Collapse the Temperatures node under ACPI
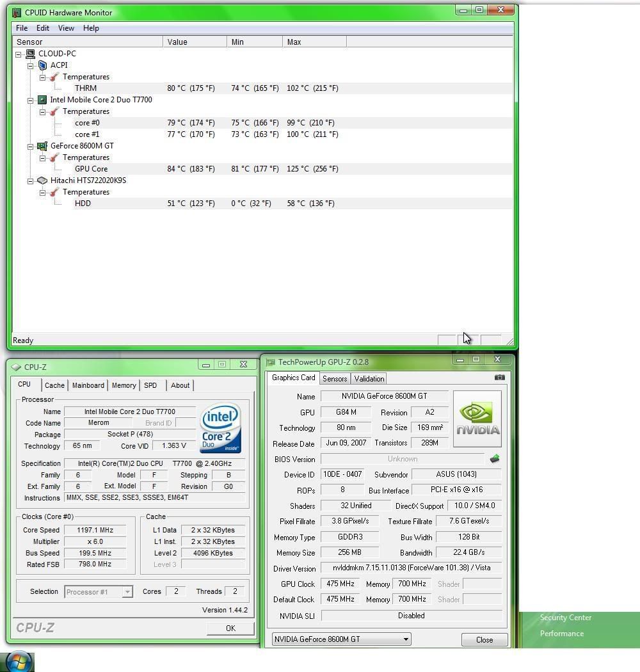The image size is (640, 672). click(x=42, y=77)
